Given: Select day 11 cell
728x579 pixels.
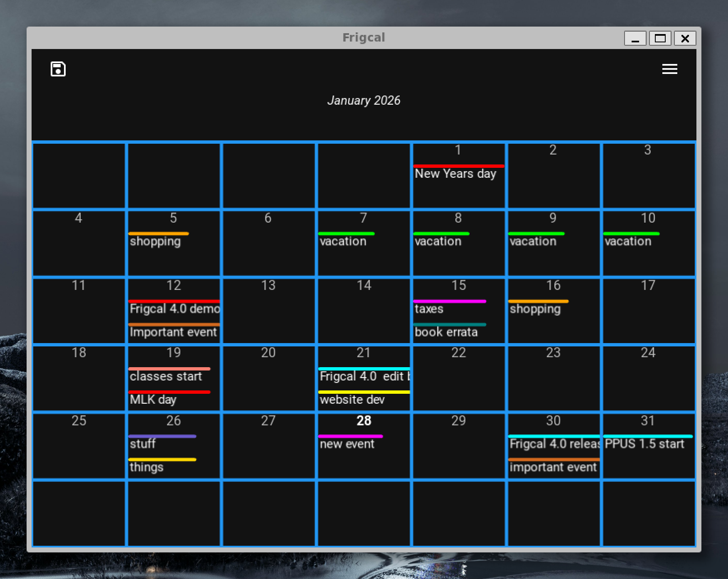Looking at the screenshot, I should [x=79, y=311].
